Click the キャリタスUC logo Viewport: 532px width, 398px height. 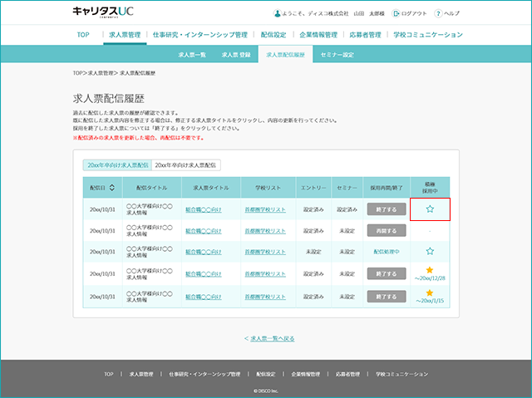[x=103, y=12]
